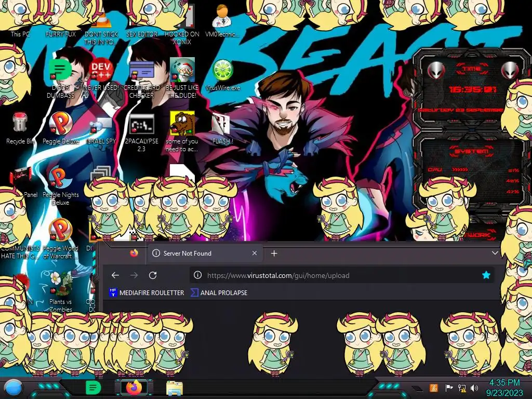Image resolution: width=532 pixels, height=399 pixels.
Task: Launch Peggle Deluxe shortcut
Action: (x=61, y=128)
